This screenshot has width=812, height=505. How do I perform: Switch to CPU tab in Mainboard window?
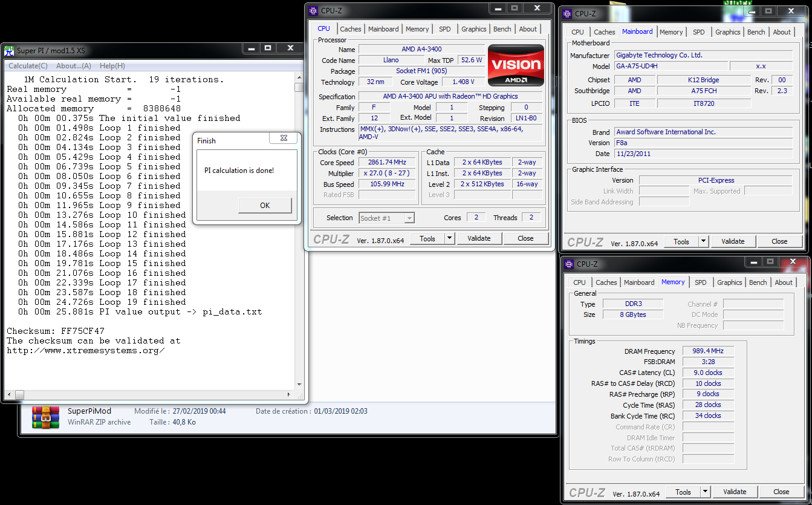pyautogui.click(x=578, y=32)
